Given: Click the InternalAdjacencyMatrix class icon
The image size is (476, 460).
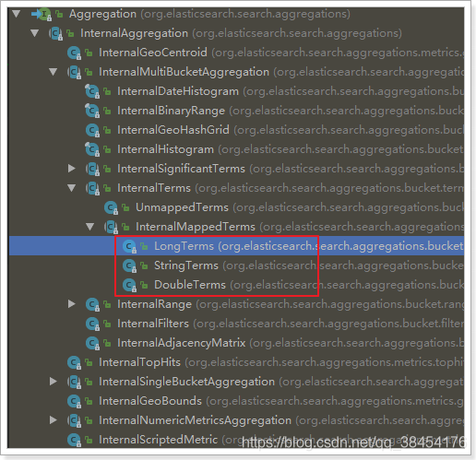Looking at the screenshot, I should [92, 343].
